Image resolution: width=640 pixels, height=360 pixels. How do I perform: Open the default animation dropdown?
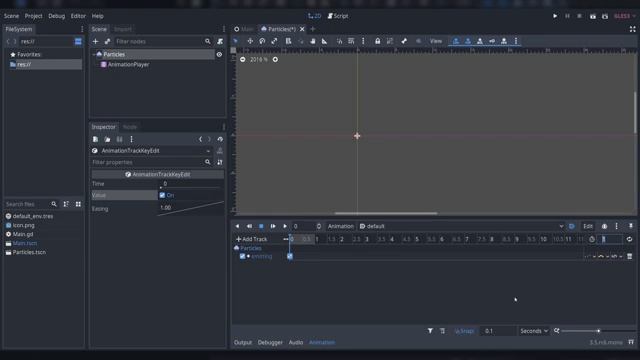[462, 226]
